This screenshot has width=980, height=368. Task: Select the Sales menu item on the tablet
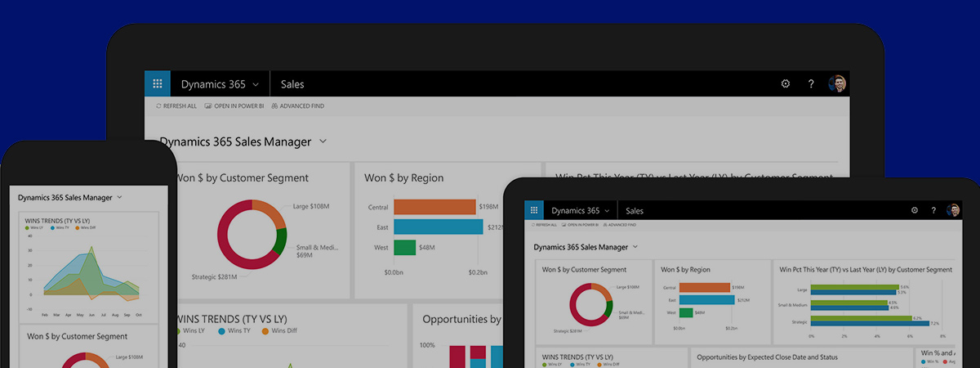(635, 210)
